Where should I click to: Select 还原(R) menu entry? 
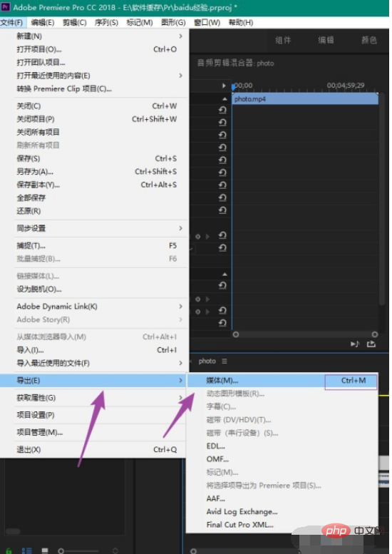click(94, 211)
